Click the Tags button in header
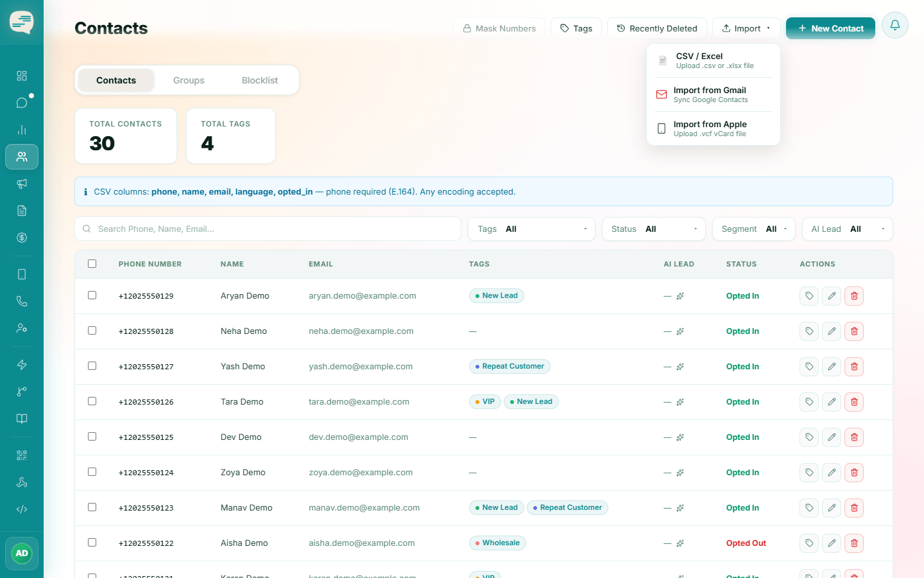924x578 pixels. [x=576, y=28]
